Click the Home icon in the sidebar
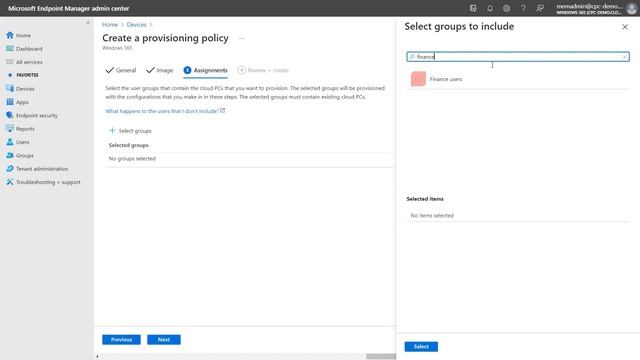Image resolution: width=640 pixels, height=360 pixels. (10, 35)
